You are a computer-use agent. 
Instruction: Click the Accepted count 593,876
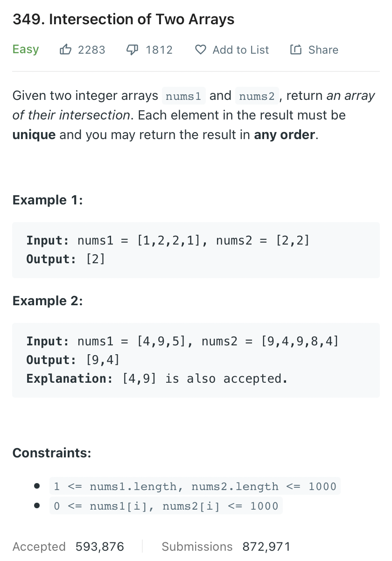pos(99,546)
